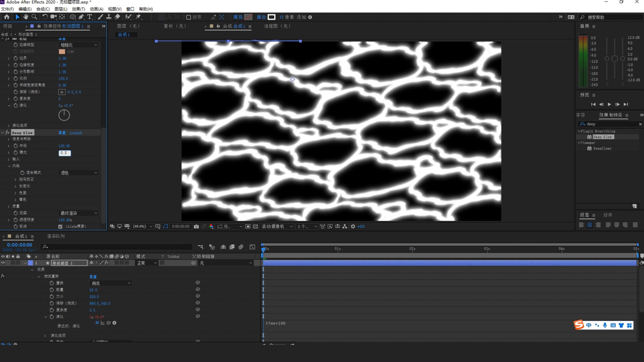The height and width of the screenshot is (362, 644).
Task: Toggle the snapping 对齐 checkbox
Action: tap(189, 17)
